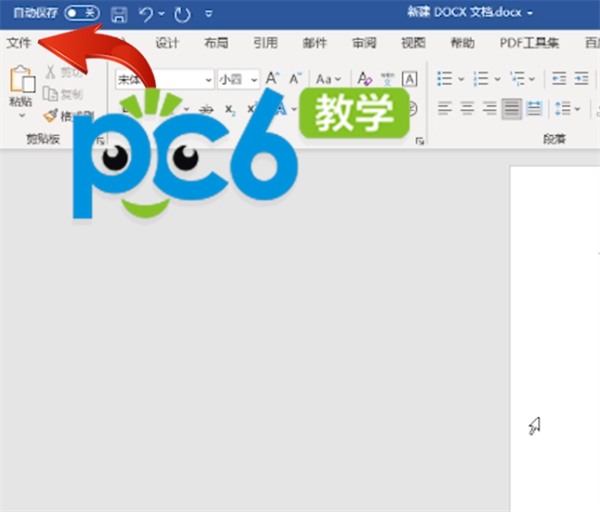Open the 文件 (File) menu
Viewport: 600px width, 512px height.
[x=18, y=42]
